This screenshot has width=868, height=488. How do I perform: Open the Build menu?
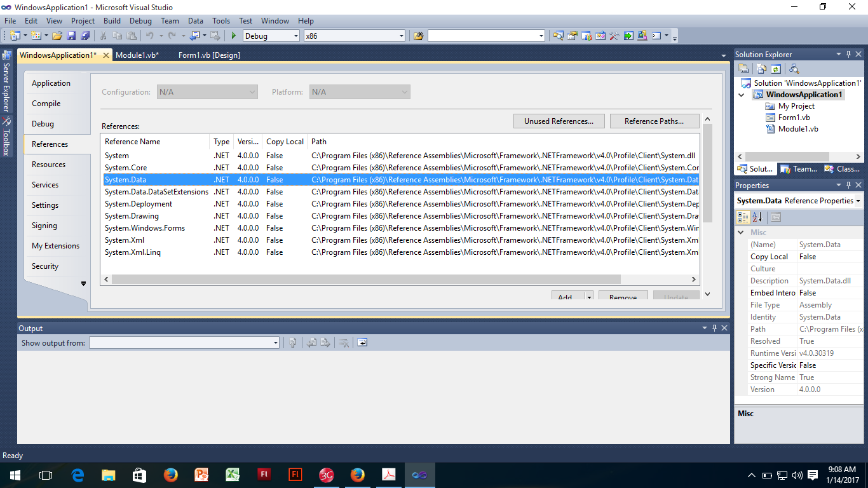click(112, 20)
